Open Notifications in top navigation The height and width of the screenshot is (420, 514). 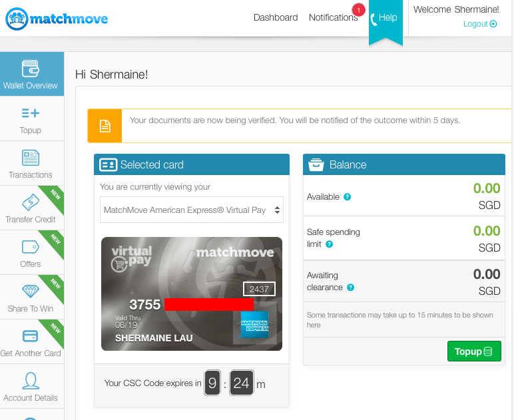[x=333, y=17]
